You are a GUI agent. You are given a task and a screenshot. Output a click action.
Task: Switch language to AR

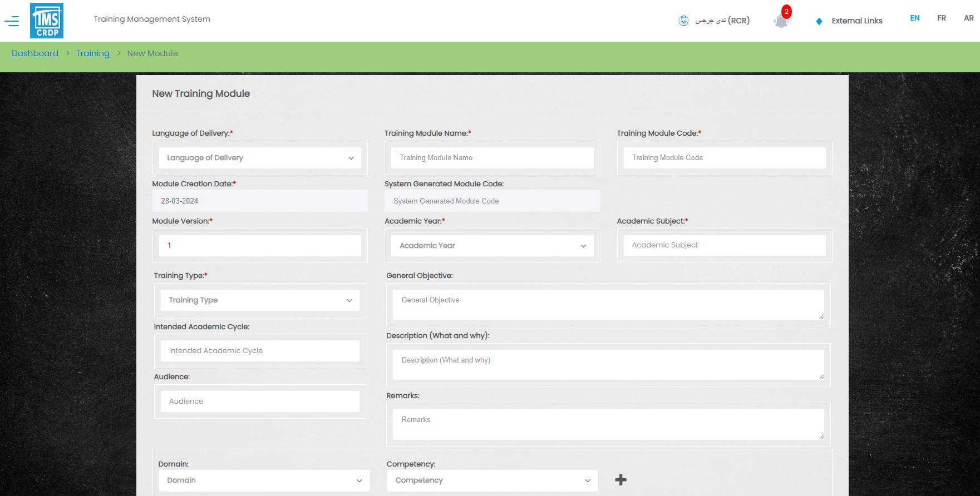968,18
